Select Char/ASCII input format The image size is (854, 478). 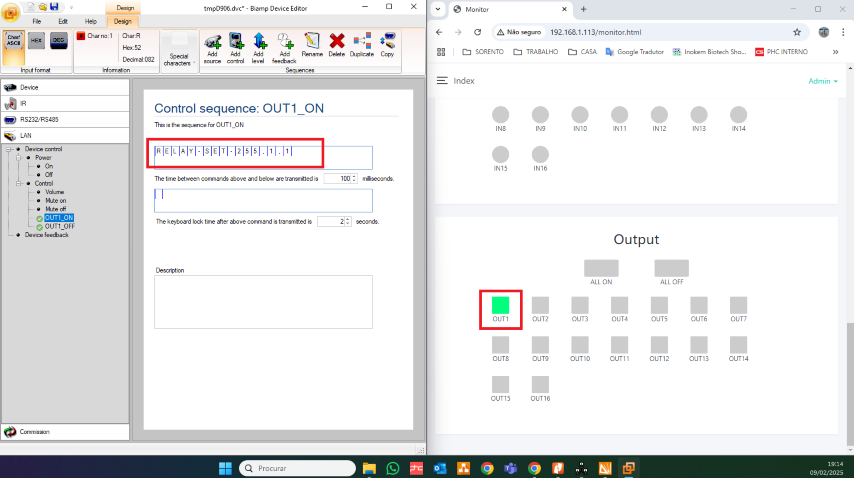(x=14, y=44)
